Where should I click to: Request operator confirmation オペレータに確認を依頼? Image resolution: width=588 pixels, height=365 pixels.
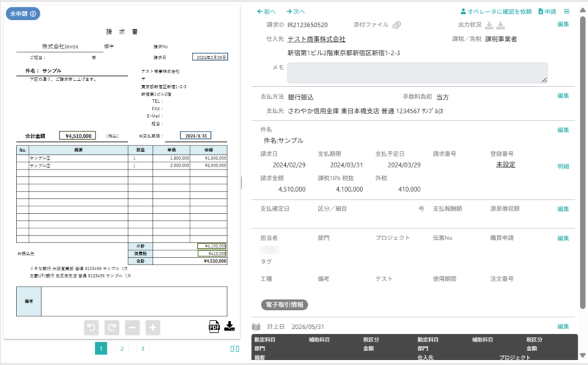point(496,12)
